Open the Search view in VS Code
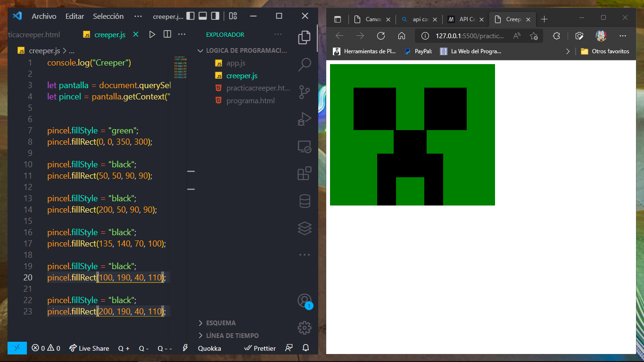Screen dimensions: 644x362 pos(305,65)
